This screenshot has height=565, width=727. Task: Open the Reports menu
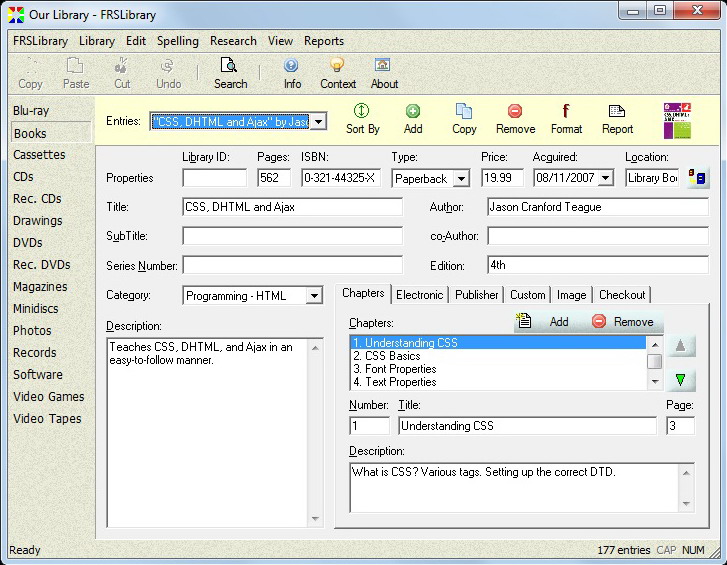pos(324,41)
